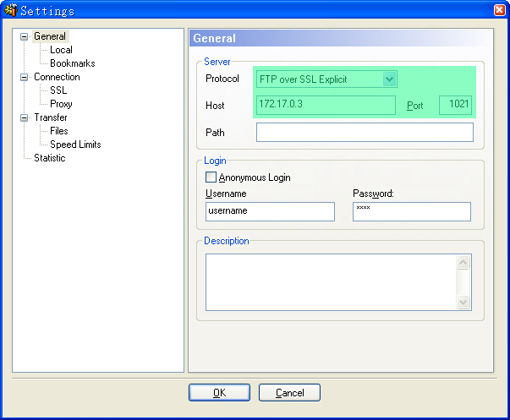The width and height of the screenshot is (510, 420).
Task: Open the Proxy settings page
Action: point(61,104)
